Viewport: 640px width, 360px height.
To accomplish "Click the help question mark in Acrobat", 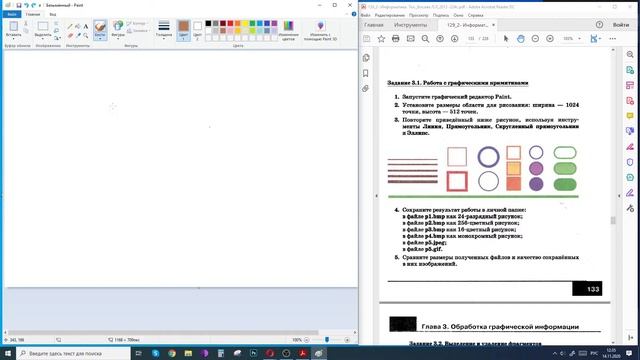I will point(599,25).
